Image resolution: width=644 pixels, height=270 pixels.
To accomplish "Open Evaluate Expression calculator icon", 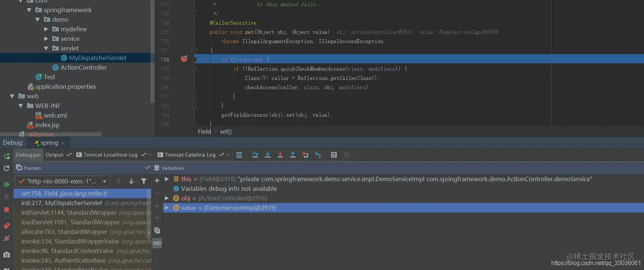I will pyautogui.click(x=334, y=155).
